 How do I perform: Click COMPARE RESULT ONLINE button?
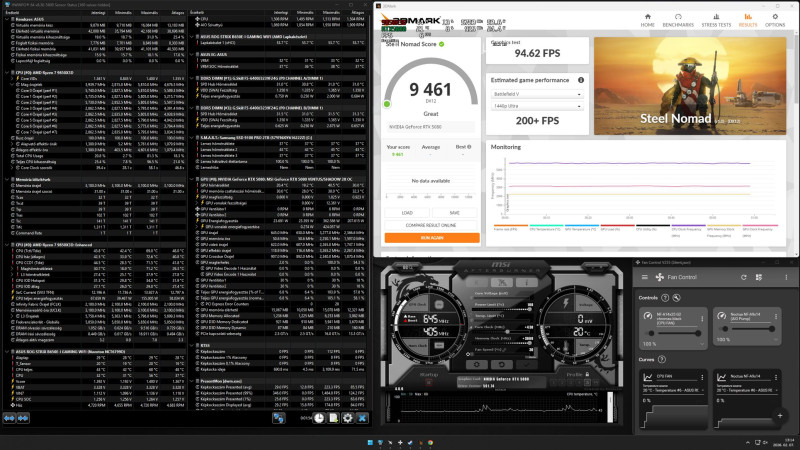pyautogui.click(x=431, y=225)
